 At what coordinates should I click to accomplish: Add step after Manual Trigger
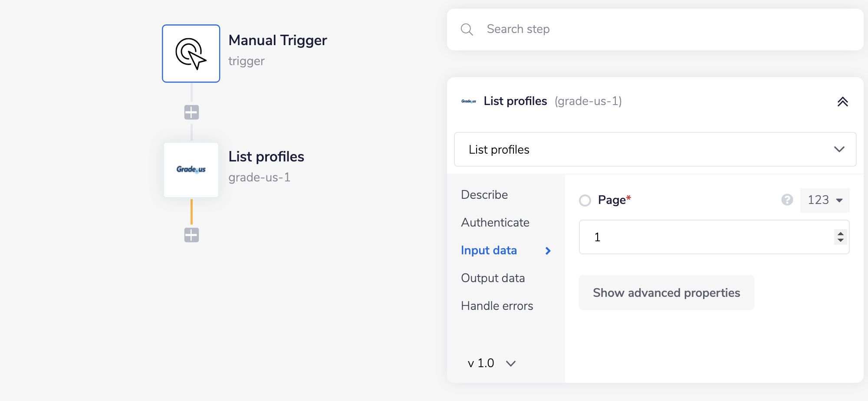pyautogui.click(x=191, y=112)
